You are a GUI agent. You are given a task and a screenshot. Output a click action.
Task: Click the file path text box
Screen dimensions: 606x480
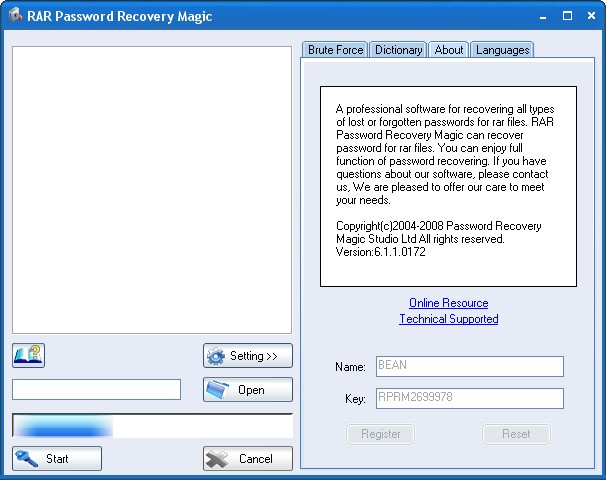pyautogui.click(x=96, y=390)
